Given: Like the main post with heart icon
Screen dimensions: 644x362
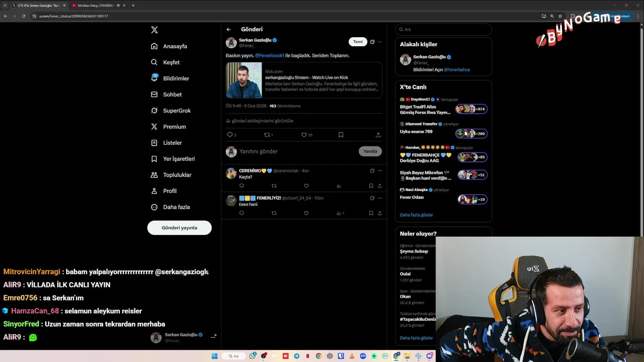Looking at the screenshot, I should click(x=304, y=135).
